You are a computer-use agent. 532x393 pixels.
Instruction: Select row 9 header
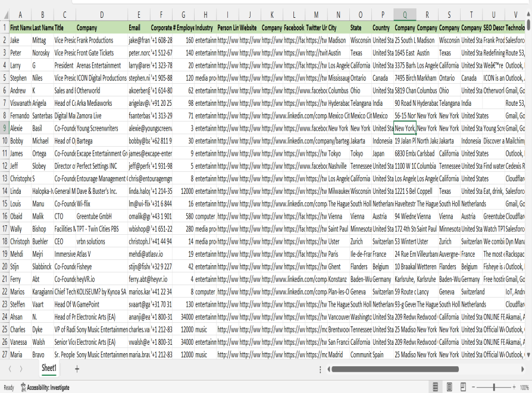click(4, 128)
